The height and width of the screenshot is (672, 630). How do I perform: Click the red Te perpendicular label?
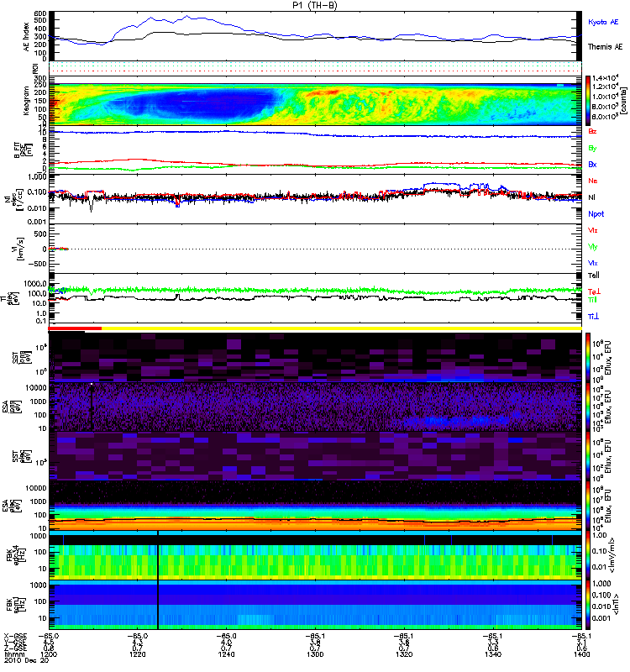pyautogui.click(x=594, y=291)
